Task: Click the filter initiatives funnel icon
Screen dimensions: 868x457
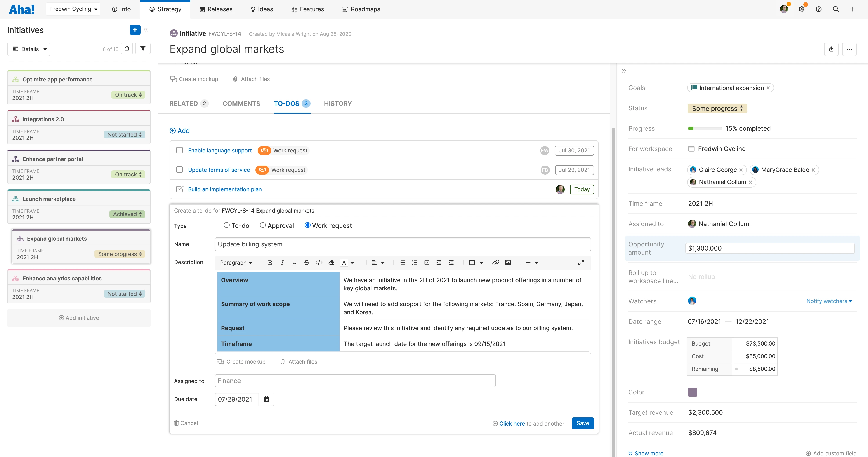Action: (143, 49)
